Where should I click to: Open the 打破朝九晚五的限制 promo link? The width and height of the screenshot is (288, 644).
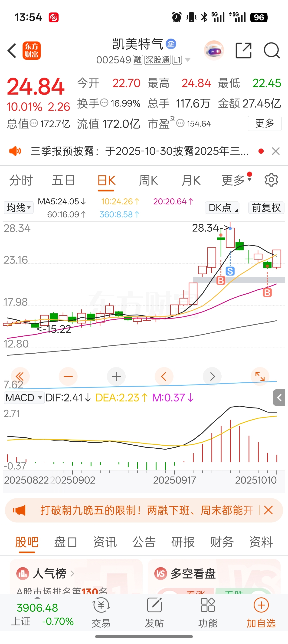(x=147, y=510)
